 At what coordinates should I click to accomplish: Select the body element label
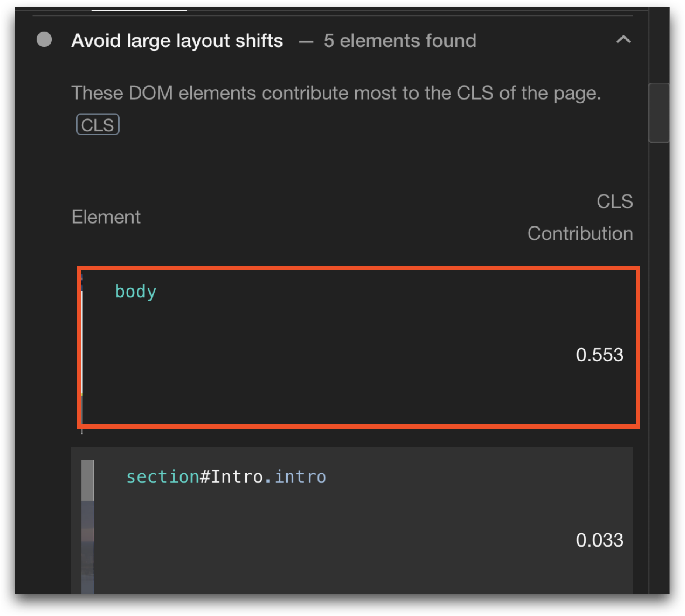pos(136,292)
